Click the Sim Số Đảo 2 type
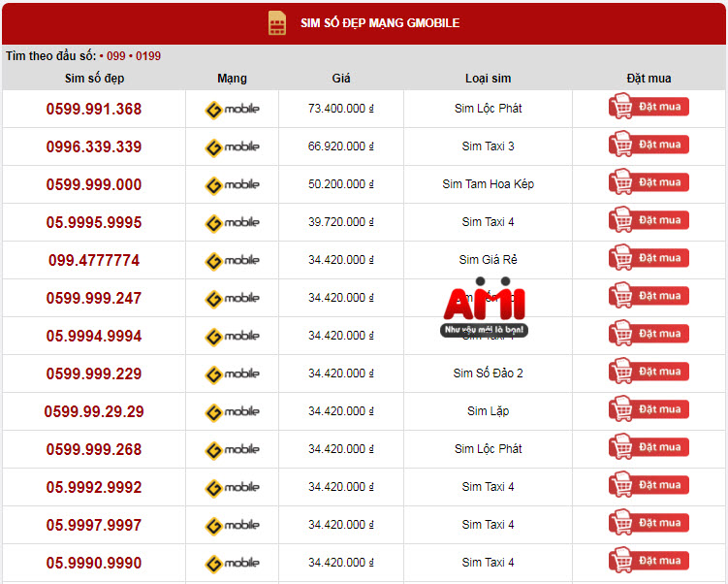The width and height of the screenshot is (728, 584). [488, 373]
